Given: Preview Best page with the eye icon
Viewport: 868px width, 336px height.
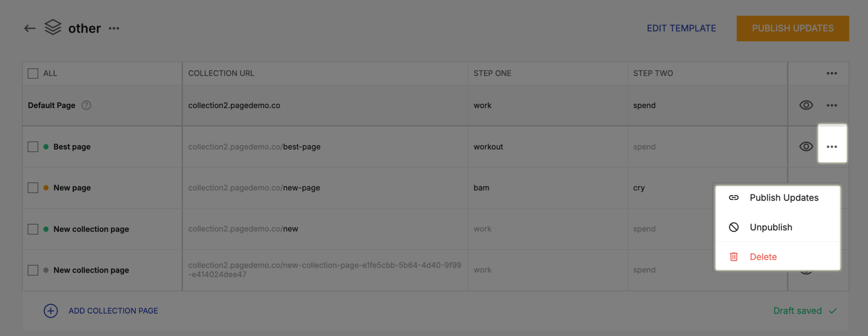Looking at the screenshot, I should [806, 146].
